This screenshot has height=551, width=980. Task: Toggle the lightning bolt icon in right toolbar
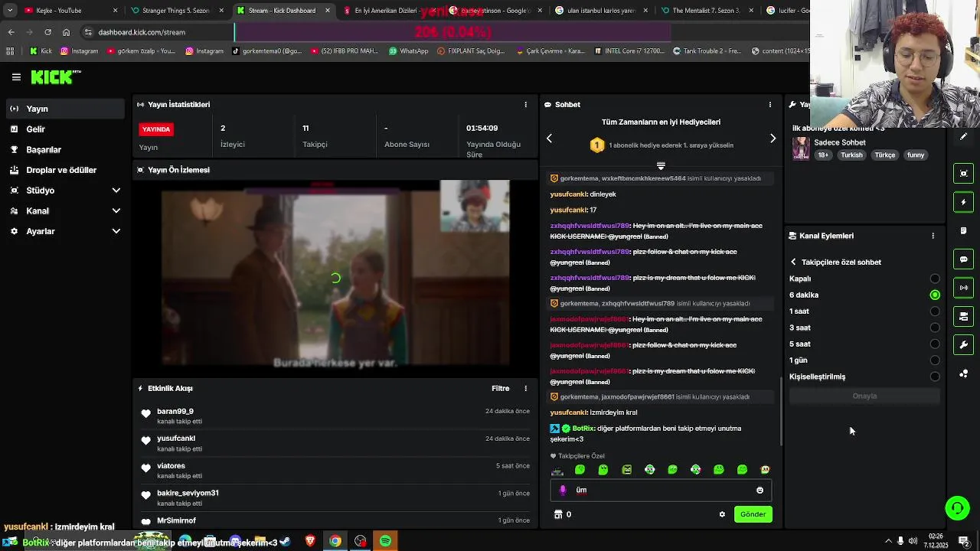(964, 202)
